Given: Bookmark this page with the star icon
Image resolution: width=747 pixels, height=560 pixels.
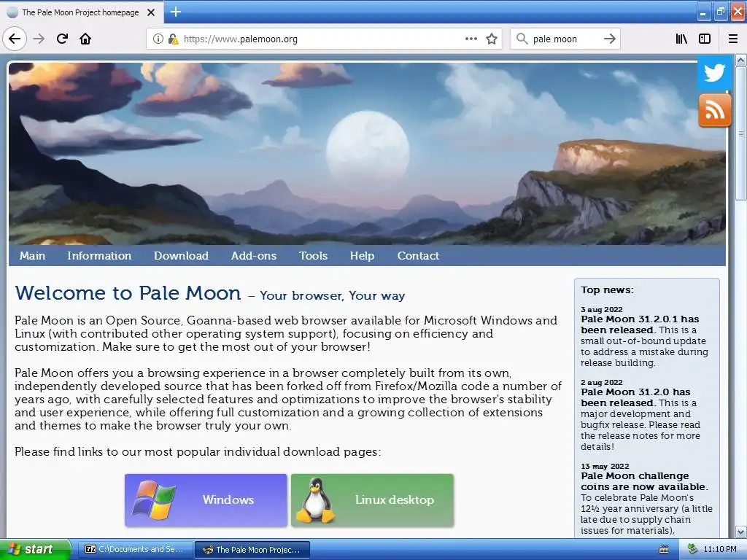Looking at the screenshot, I should click(x=492, y=39).
